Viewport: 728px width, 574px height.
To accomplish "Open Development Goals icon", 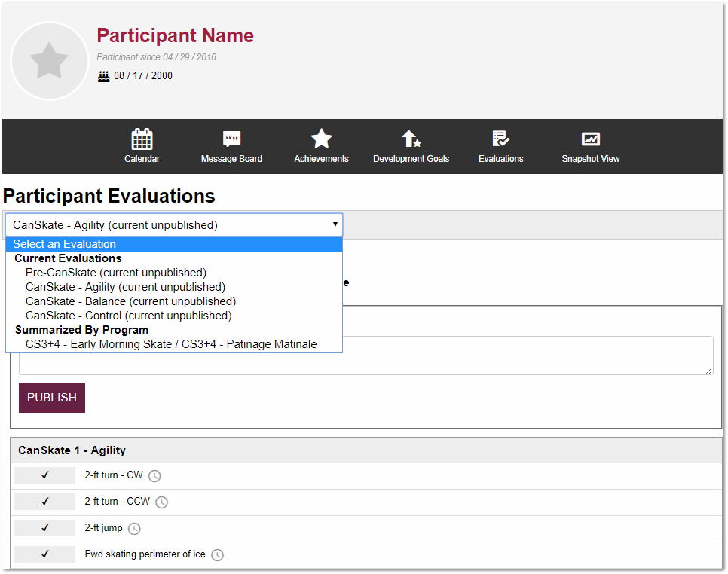I will point(411,139).
